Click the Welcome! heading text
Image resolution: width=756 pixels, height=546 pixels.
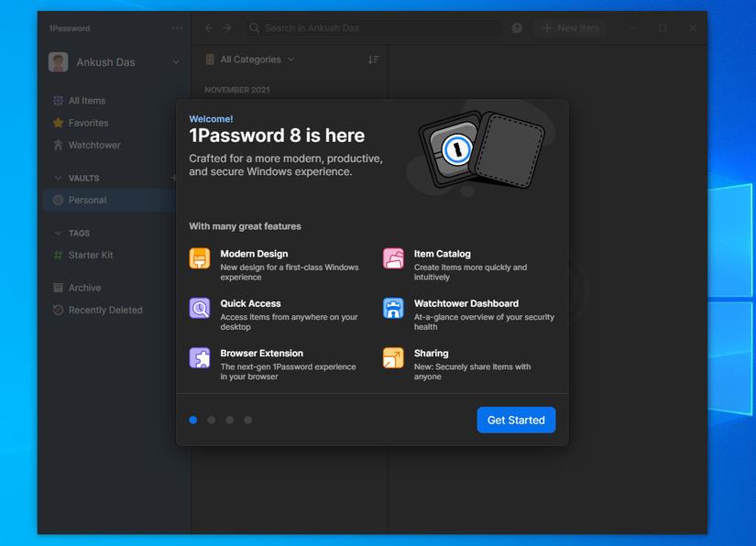click(x=211, y=119)
